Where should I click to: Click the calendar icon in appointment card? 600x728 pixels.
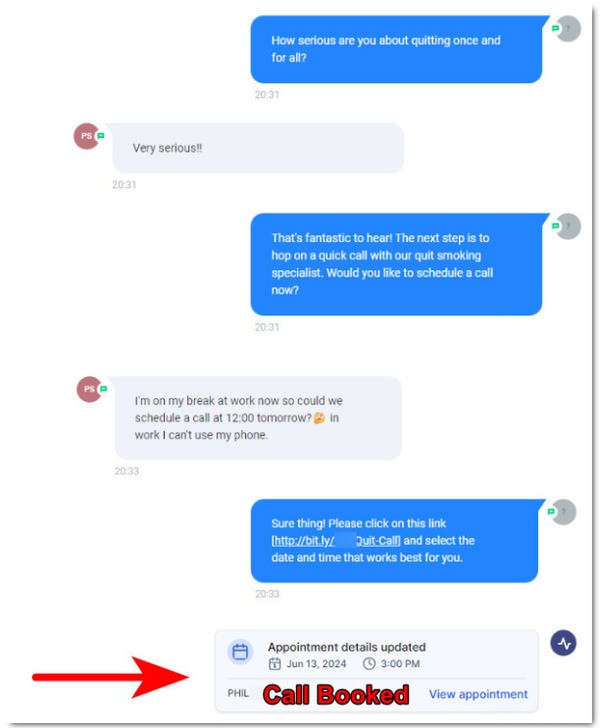(x=240, y=652)
